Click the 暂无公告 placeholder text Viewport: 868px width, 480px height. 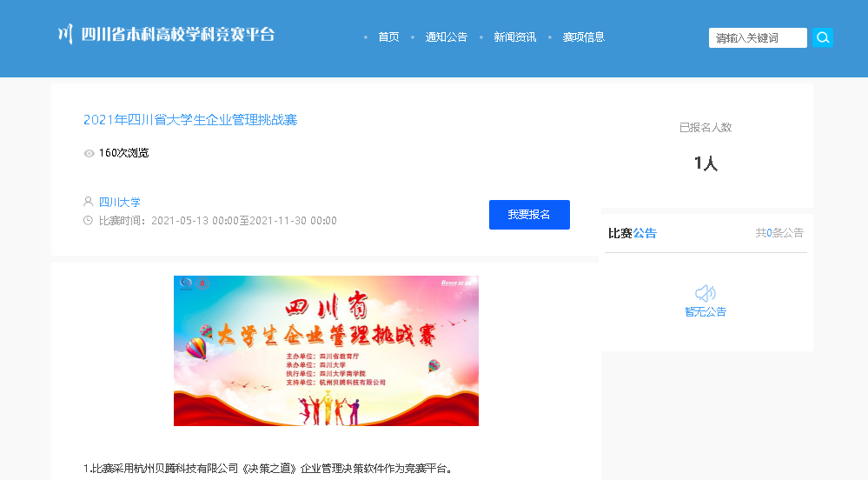click(x=706, y=312)
